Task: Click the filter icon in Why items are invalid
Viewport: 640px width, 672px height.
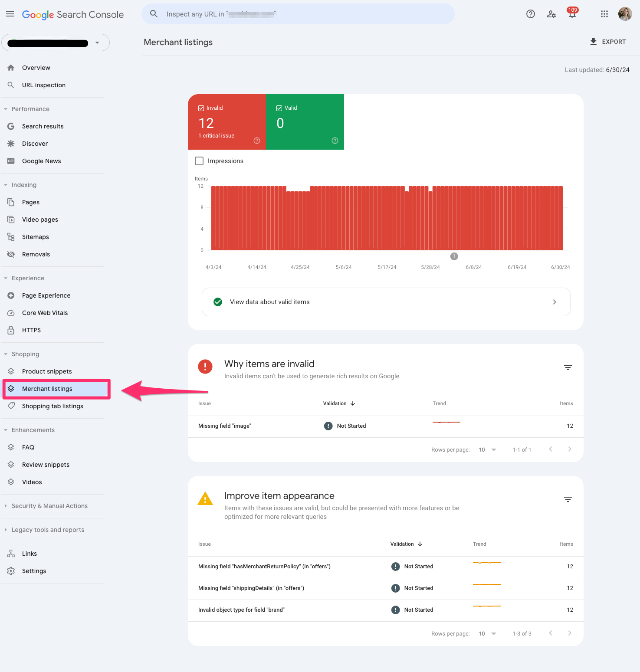Action: 568,367
